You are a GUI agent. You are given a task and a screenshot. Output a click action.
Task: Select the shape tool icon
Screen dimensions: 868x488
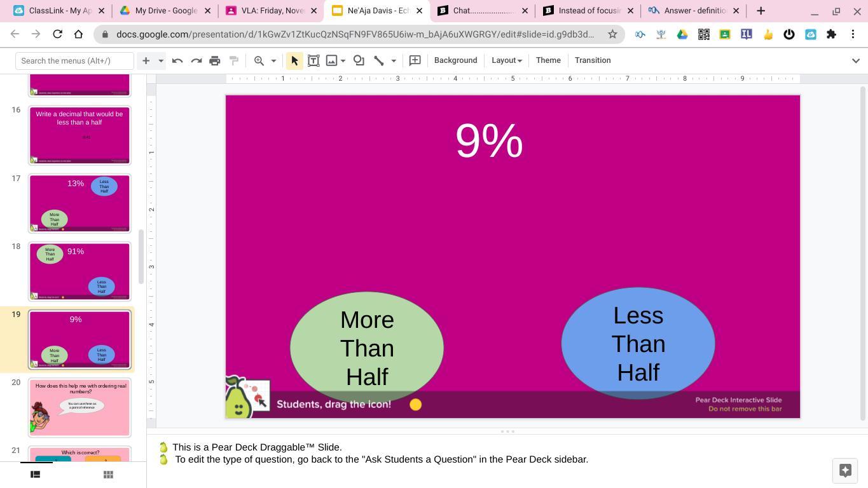[x=359, y=60]
